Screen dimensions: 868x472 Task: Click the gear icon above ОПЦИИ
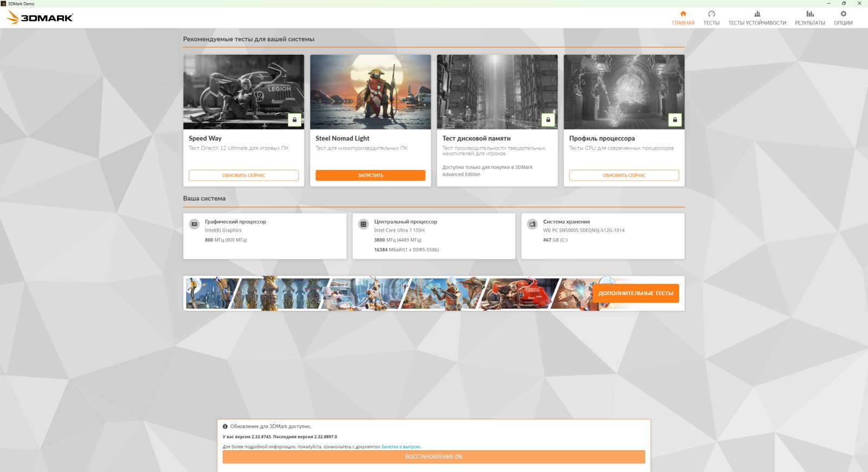pos(843,14)
